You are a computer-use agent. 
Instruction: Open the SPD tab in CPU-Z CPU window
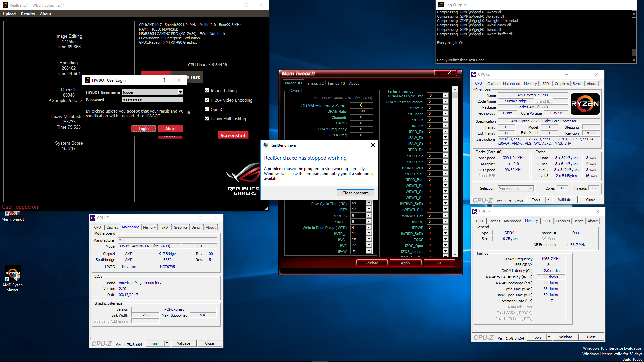(546, 84)
